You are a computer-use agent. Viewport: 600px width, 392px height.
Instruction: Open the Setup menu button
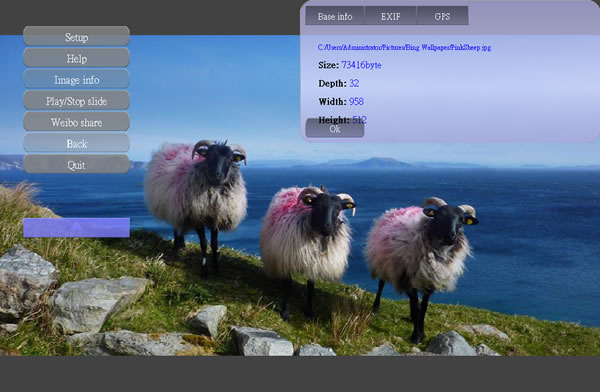(x=77, y=36)
